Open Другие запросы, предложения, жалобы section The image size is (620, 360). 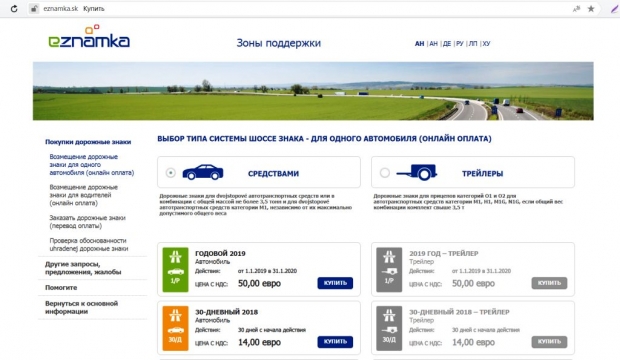click(x=83, y=268)
